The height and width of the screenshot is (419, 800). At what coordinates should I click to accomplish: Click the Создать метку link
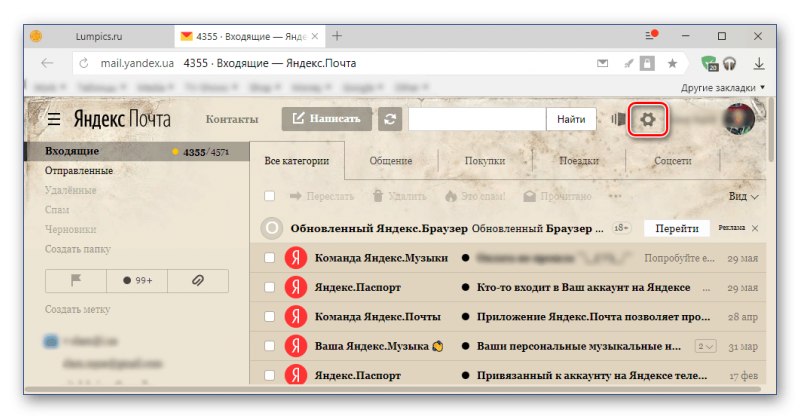point(78,309)
